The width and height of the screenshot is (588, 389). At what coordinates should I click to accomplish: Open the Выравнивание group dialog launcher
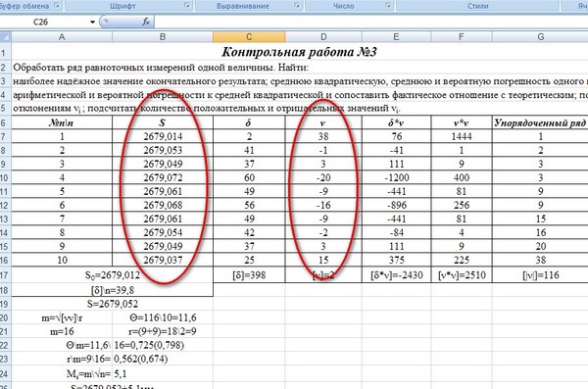pos(297,5)
